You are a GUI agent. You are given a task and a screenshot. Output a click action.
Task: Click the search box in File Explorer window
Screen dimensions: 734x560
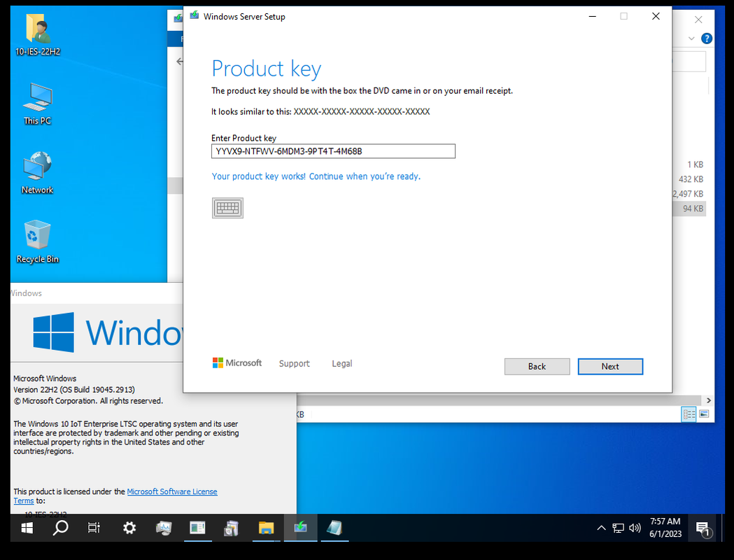689,62
